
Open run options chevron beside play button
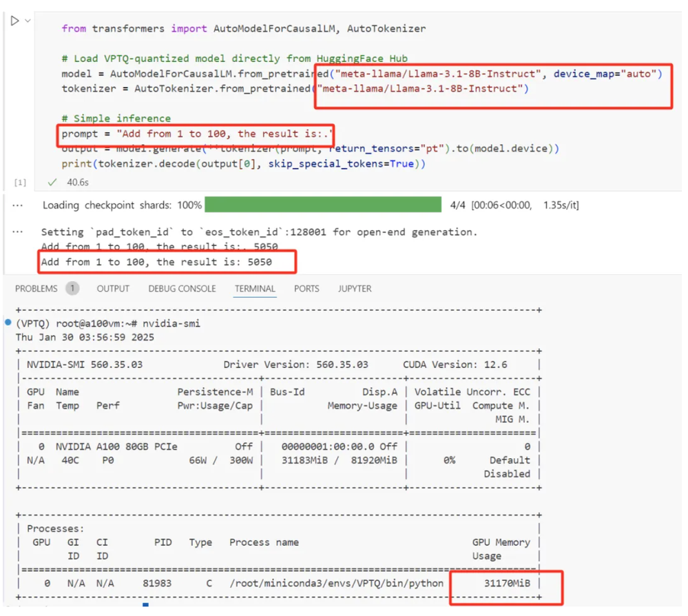(x=28, y=21)
